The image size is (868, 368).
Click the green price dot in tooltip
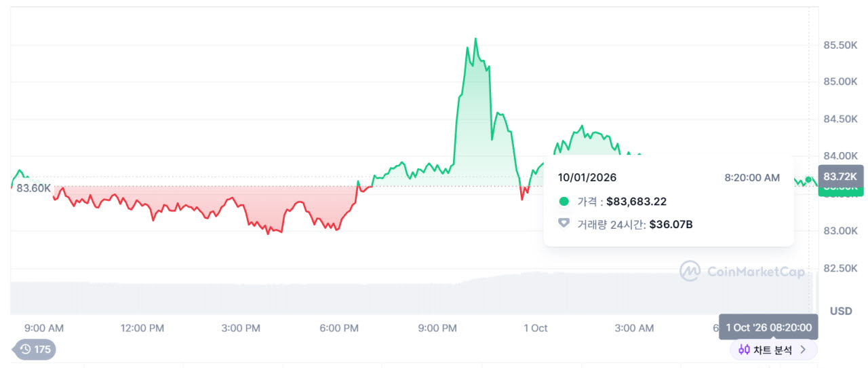[x=564, y=202]
